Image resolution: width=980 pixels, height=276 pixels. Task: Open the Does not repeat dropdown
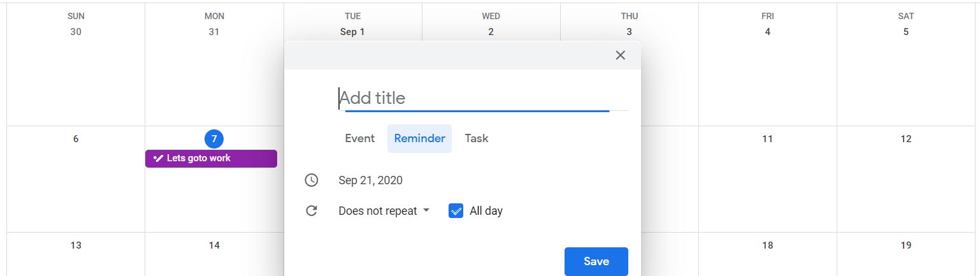click(384, 211)
